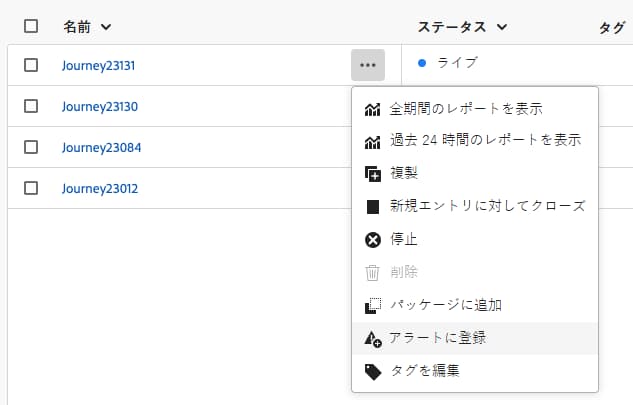The image size is (633, 405).
Task: Click the close to new entries icon
Action: click(x=373, y=207)
